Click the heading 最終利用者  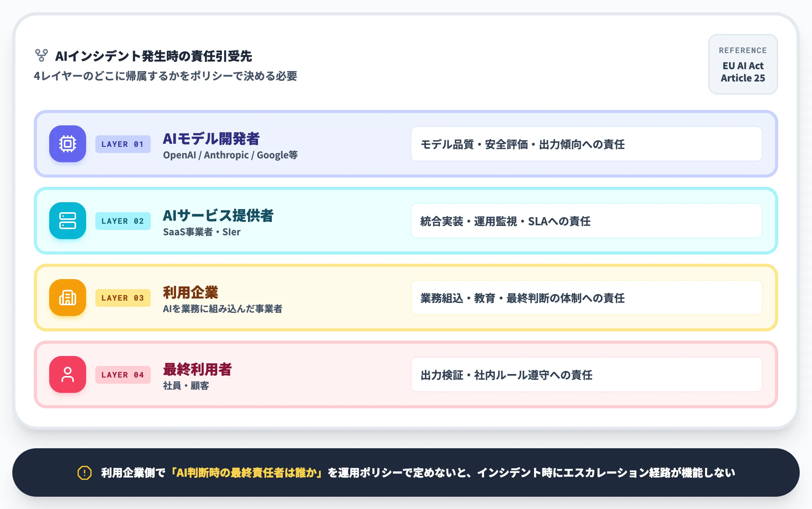pos(197,369)
